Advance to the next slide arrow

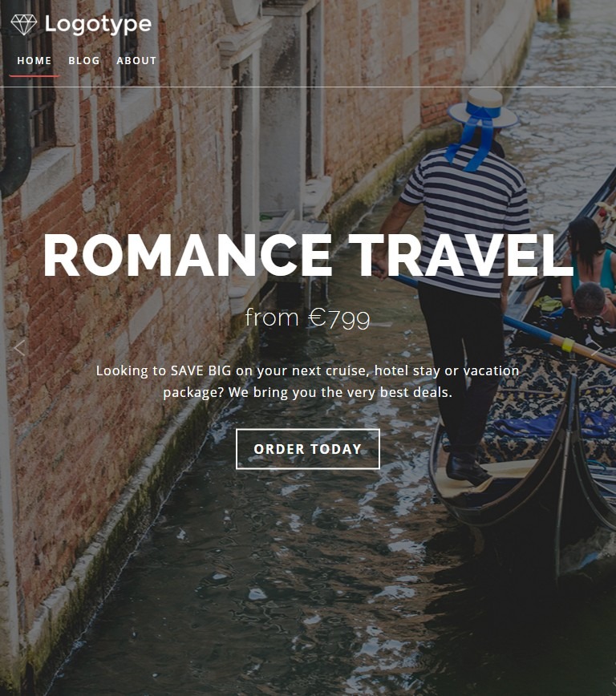597,349
